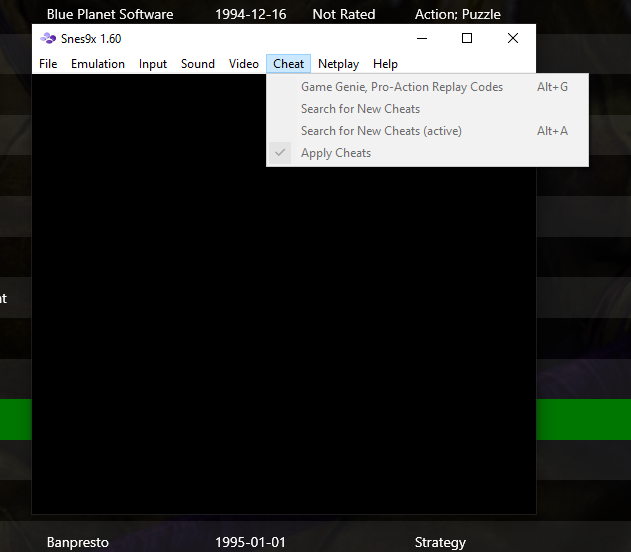631x552 pixels.
Task: Open the Netplay menu
Action: tap(338, 64)
